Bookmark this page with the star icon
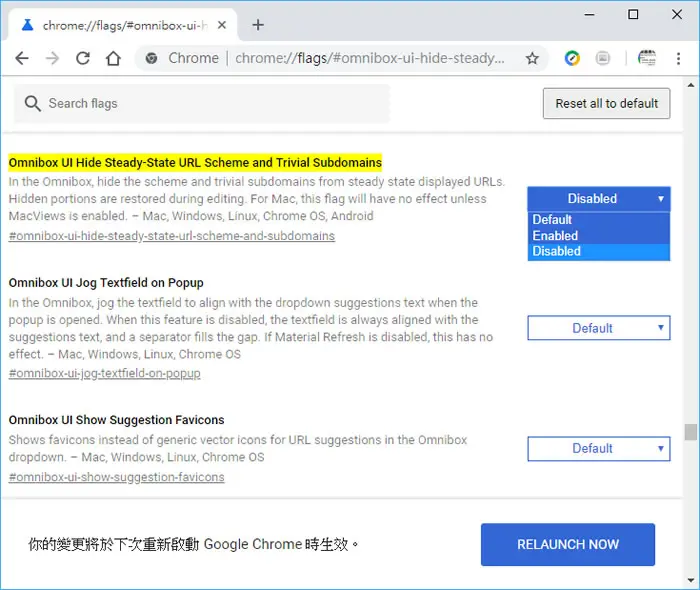The height and width of the screenshot is (590, 700). [x=532, y=58]
